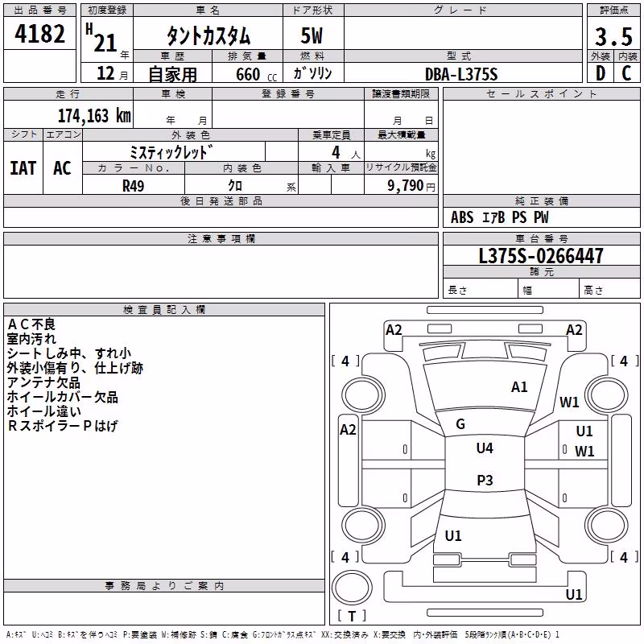Click the U1 mark on rear hatch
Viewport: 644px width, 644px height.
pyautogui.click(x=453, y=536)
